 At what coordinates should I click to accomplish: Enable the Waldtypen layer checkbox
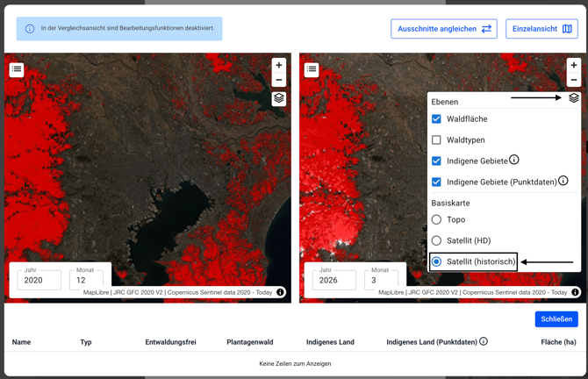[436, 140]
